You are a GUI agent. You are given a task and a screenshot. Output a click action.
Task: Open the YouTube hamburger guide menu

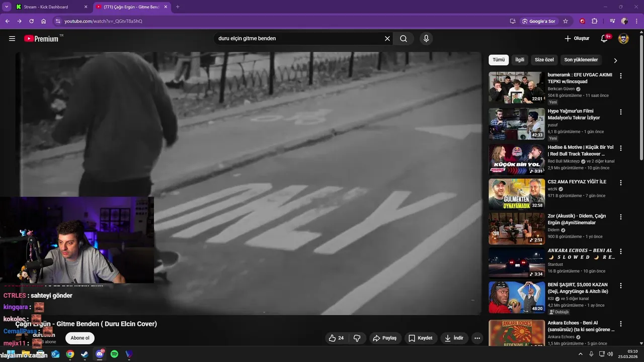(12, 39)
